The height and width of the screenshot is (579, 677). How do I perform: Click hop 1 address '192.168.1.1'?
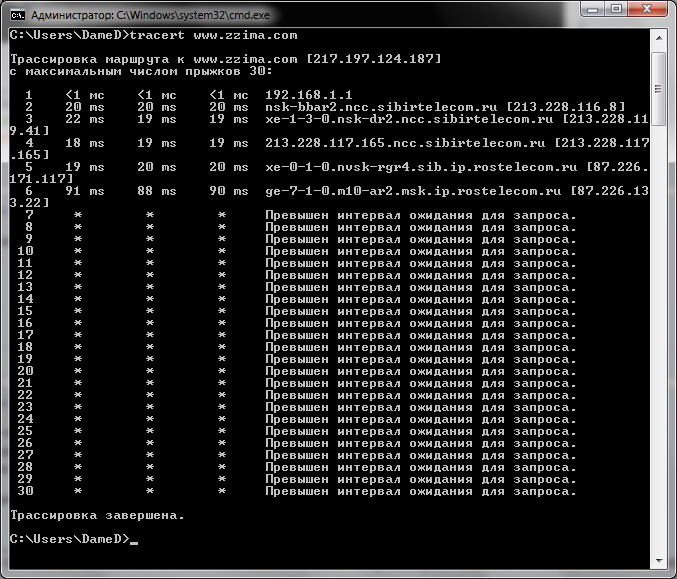point(309,95)
